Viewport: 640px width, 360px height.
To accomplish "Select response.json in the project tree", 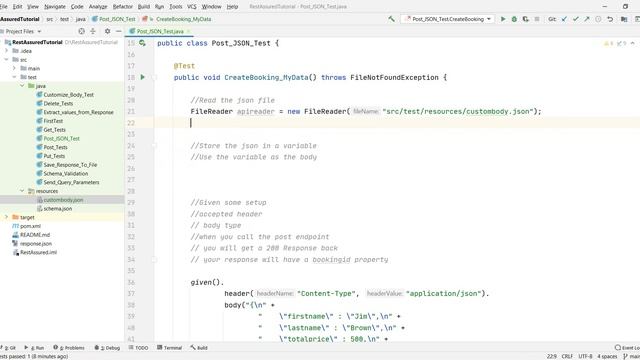I will coord(36,244).
